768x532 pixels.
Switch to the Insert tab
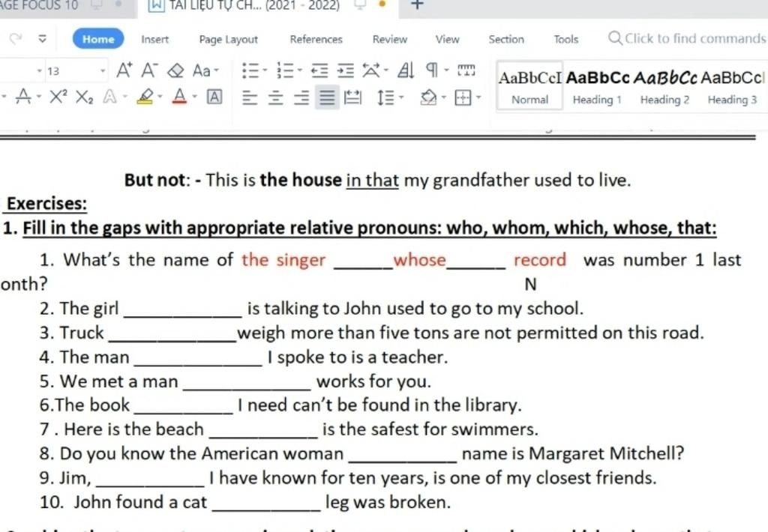pos(154,39)
